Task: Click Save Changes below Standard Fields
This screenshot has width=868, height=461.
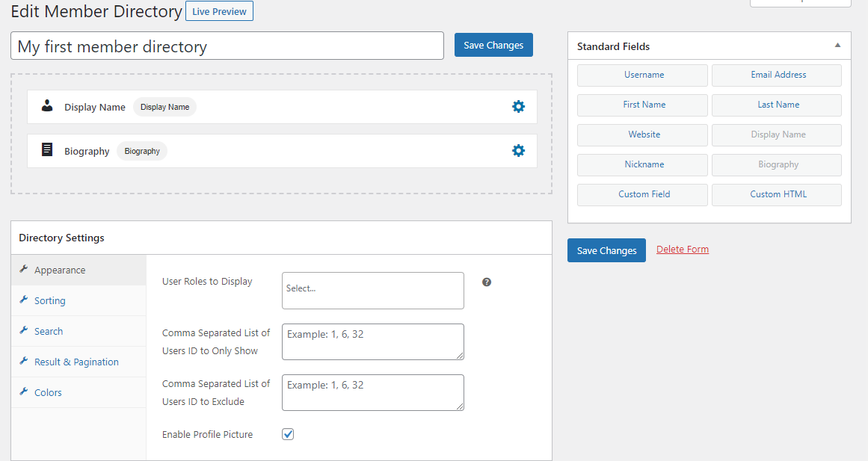Action: [606, 251]
